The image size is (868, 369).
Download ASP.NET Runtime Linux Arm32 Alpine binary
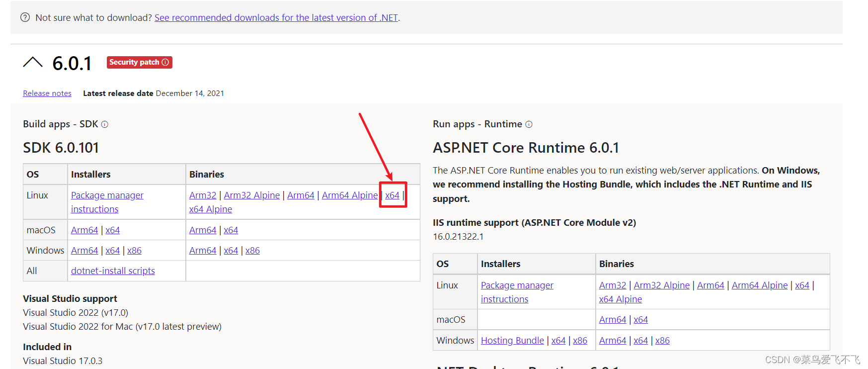tap(662, 285)
